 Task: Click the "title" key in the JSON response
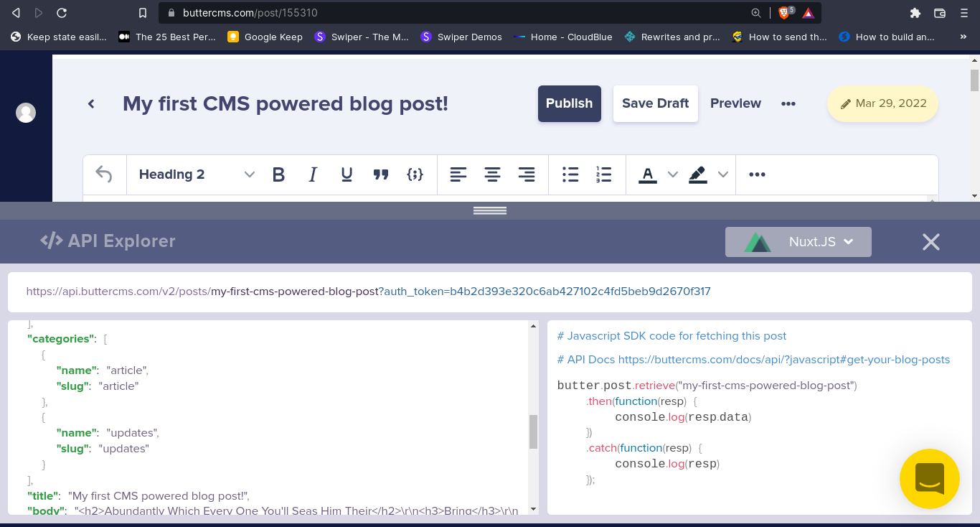point(44,496)
